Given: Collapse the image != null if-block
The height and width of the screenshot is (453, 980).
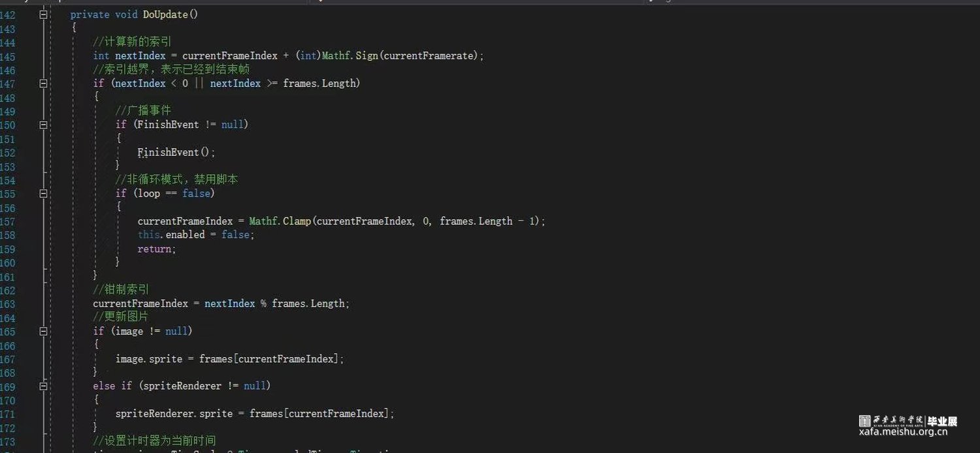Looking at the screenshot, I should (x=43, y=332).
